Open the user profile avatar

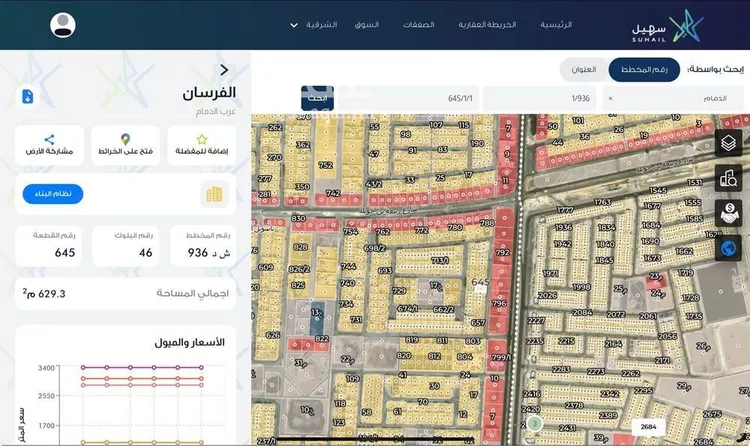(63, 25)
